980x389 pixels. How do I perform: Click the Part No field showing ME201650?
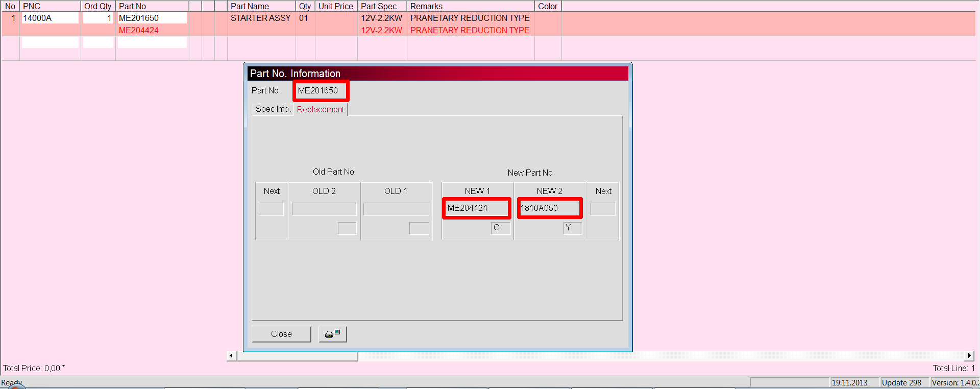(321, 91)
